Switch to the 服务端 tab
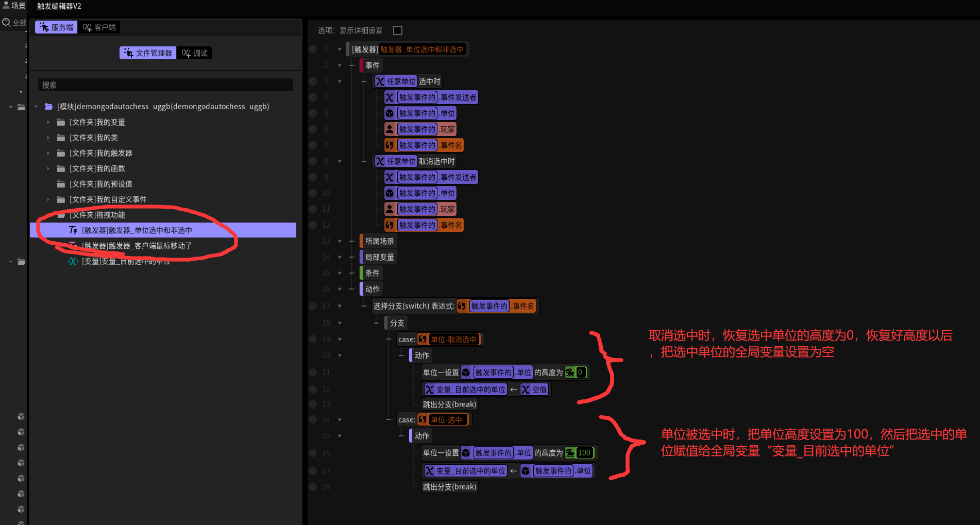980x525 pixels. (56, 27)
